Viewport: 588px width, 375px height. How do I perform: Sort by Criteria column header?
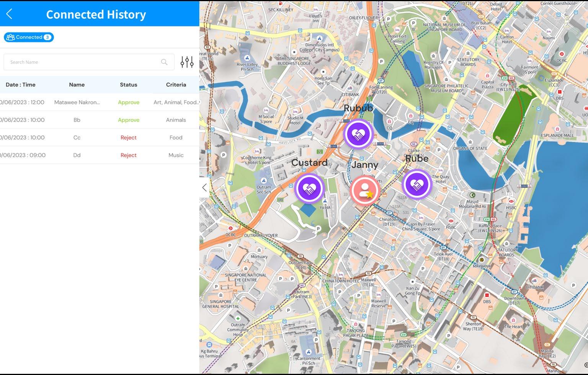[176, 85]
